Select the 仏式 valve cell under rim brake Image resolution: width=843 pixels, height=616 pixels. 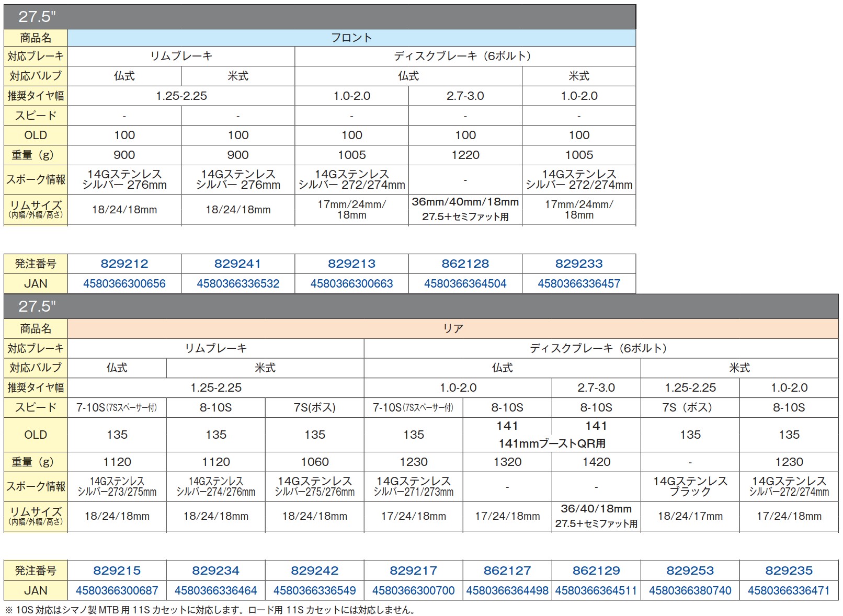click(124, 75)
